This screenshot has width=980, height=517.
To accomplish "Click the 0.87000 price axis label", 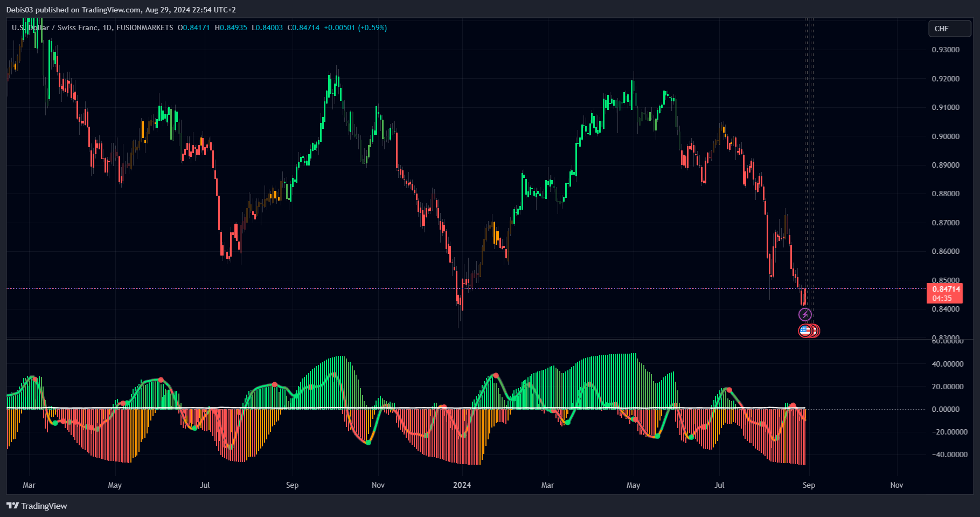I will [946, 223].
